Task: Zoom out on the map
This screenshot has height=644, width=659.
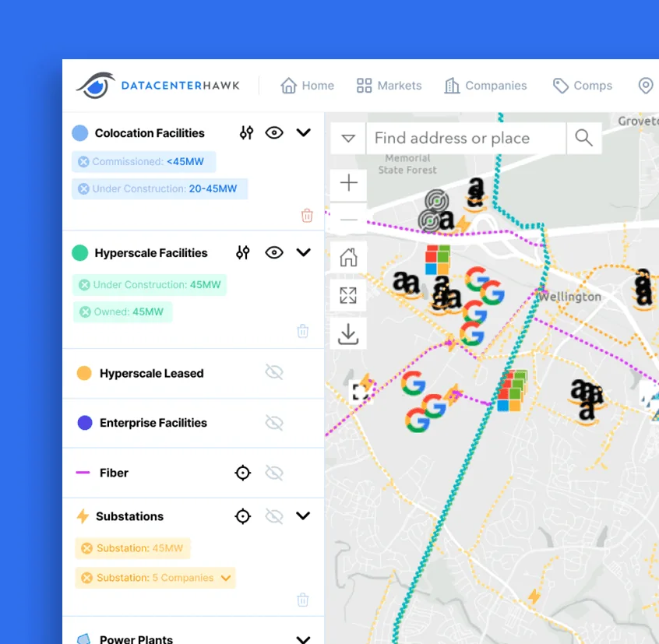Action: [x=348, y=220]
